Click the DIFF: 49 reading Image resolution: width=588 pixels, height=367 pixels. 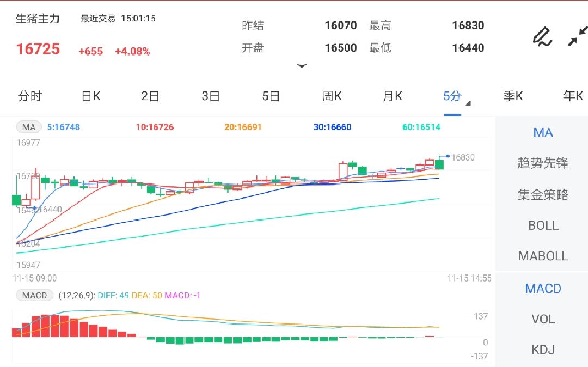[113, 296]
